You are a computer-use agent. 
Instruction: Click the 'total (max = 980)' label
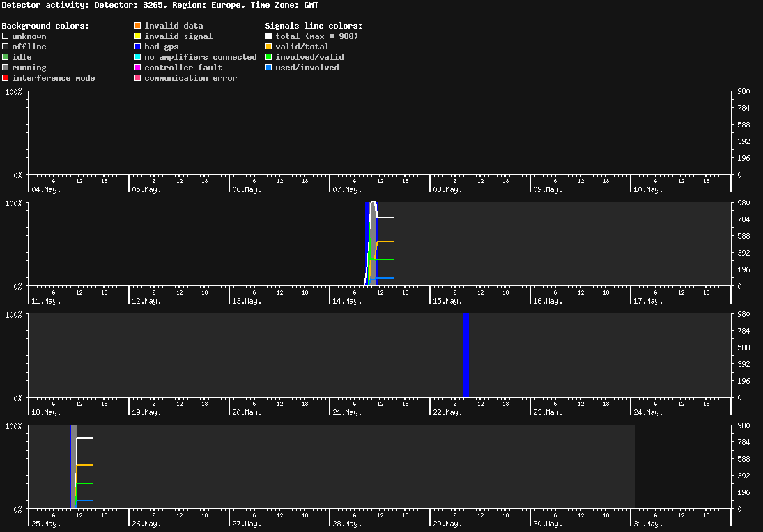(317, 36)
